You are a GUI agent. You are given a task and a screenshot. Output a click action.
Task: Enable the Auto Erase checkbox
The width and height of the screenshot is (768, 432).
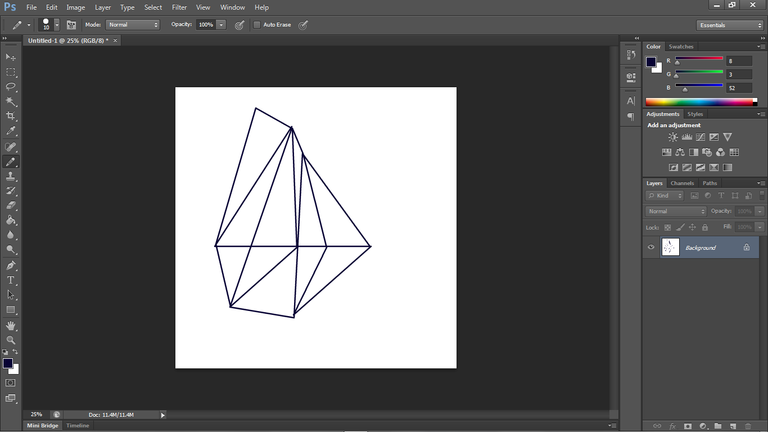[257, 24]
